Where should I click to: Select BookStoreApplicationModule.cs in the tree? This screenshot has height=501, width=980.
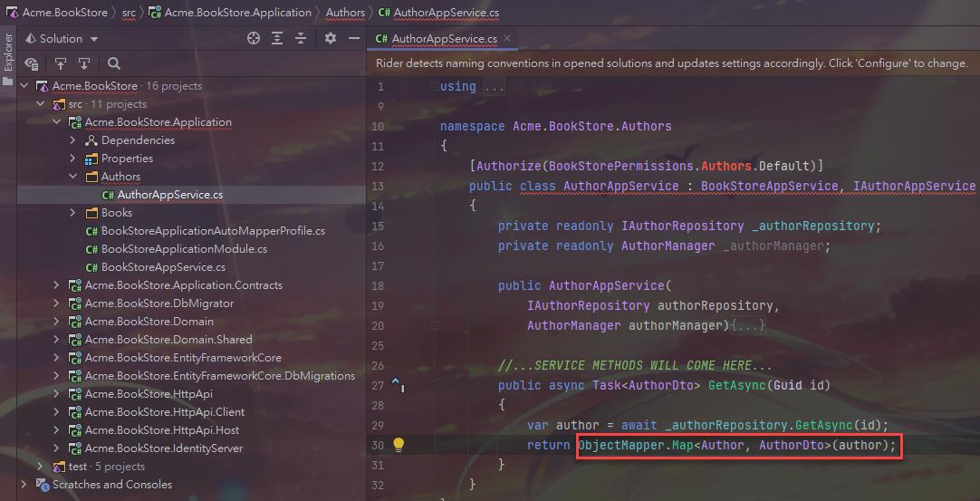[x=184, y=249]
